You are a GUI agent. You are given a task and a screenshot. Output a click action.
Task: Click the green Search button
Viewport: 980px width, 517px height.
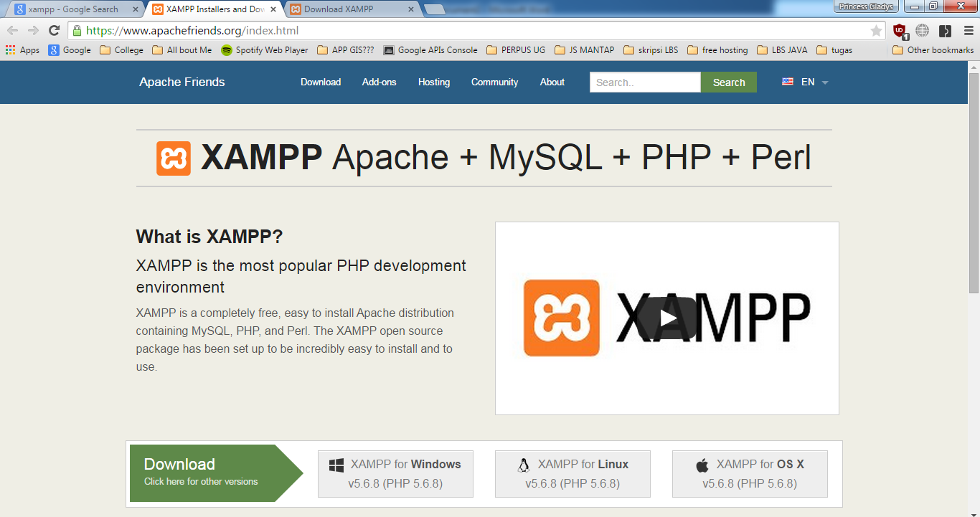[728, 82]
